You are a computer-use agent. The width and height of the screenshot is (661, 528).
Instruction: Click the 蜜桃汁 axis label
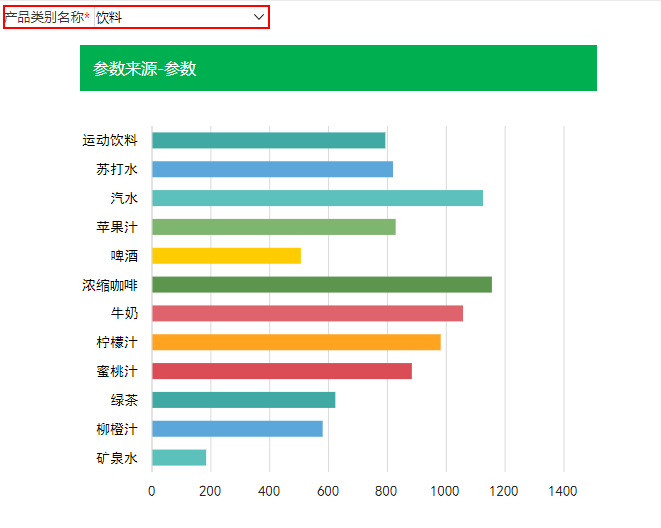117,371
